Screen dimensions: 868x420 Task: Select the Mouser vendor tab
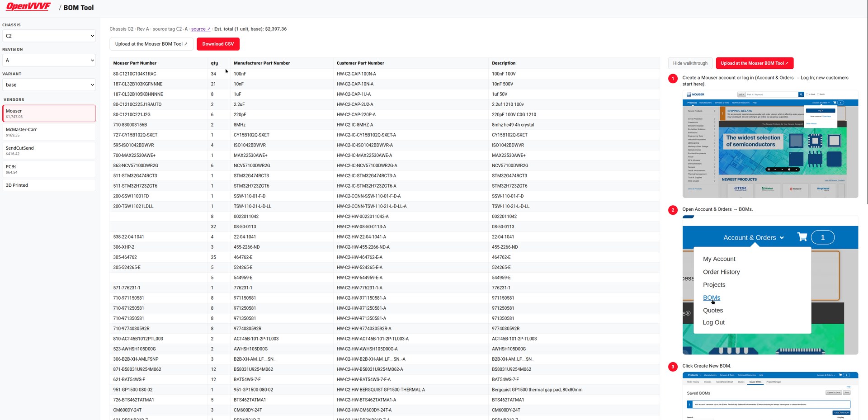pos(49,113)
